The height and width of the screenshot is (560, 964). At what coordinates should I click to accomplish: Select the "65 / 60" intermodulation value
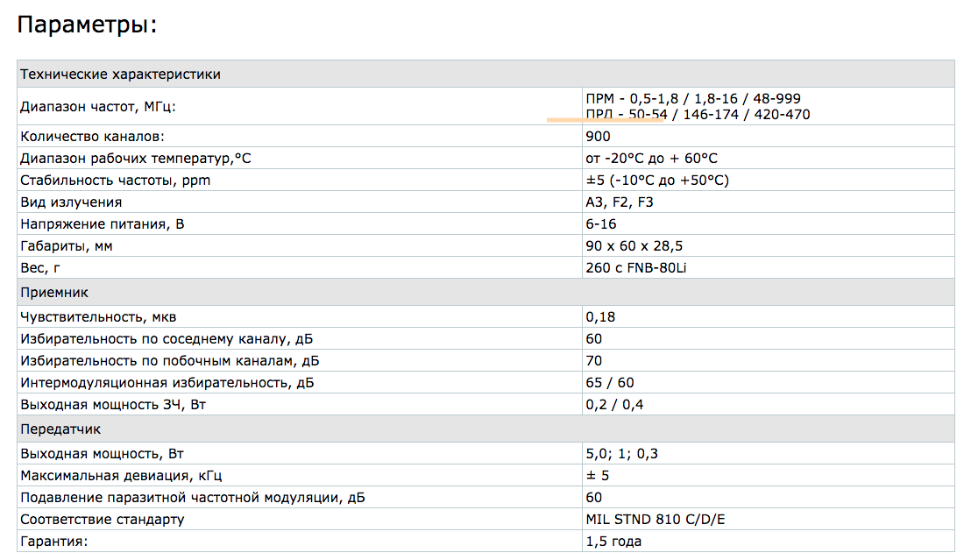(x=609, y=382)
